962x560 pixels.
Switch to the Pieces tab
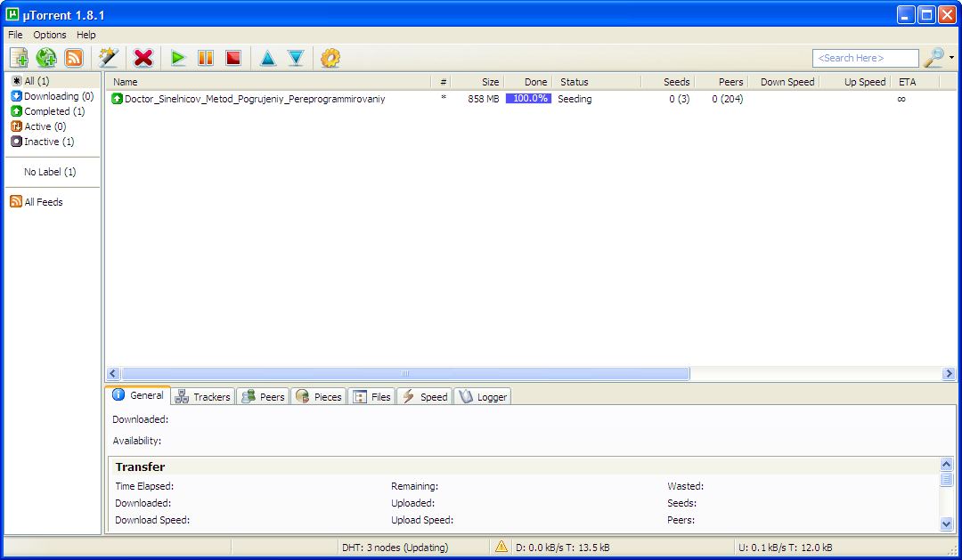coord(318,397)
